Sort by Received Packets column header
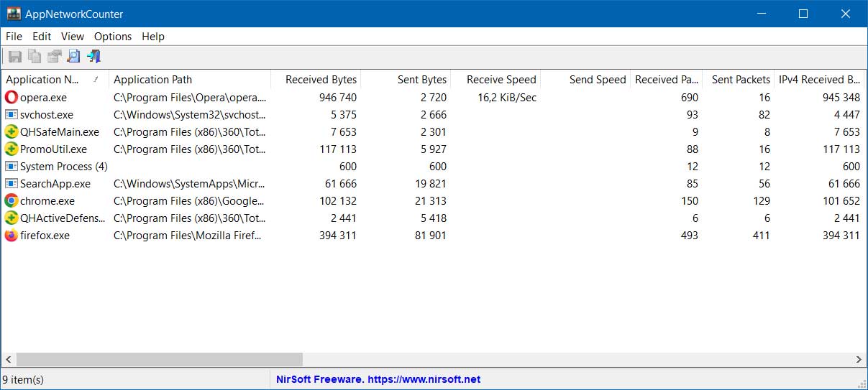 666,80
